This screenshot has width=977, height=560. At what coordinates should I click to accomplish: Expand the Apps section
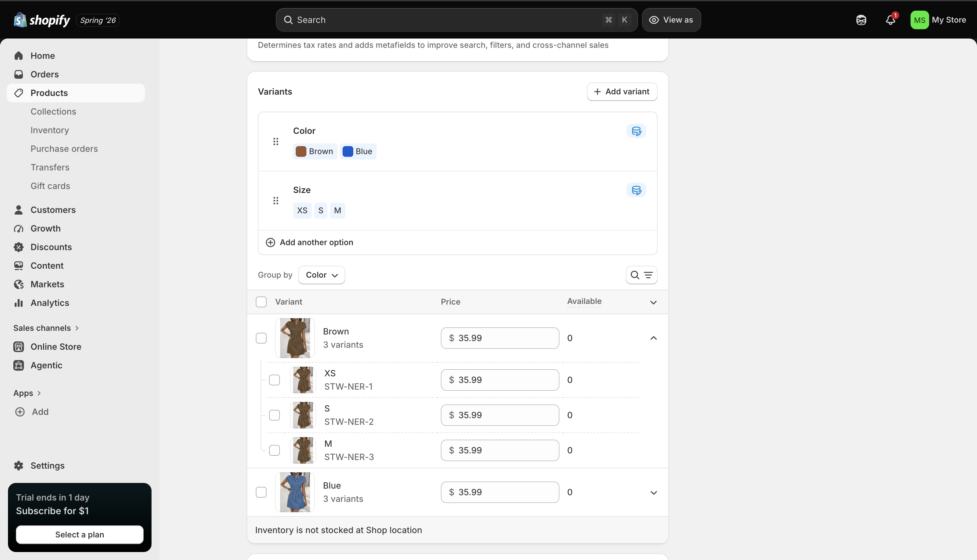coord(27,393)
